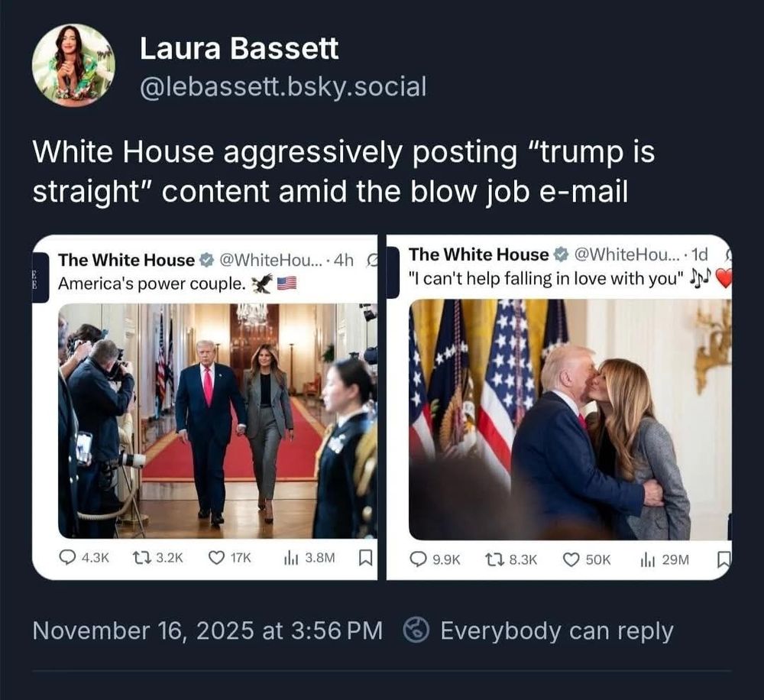This screenshot has width=764, height=700.
Task: Like the post with 50K hearts
Action: coord(571,559)
